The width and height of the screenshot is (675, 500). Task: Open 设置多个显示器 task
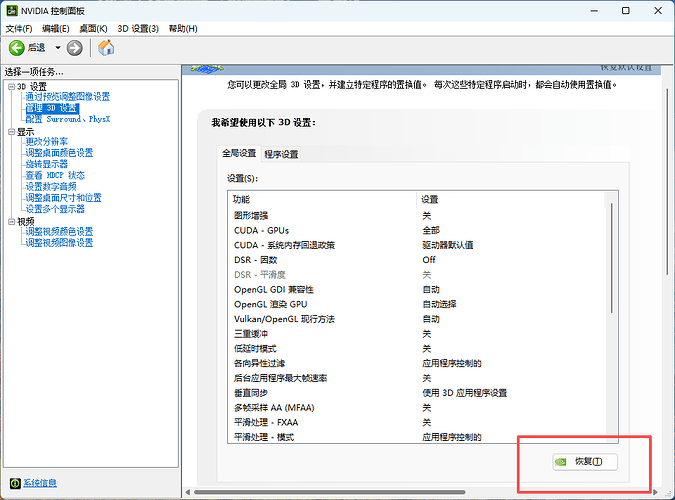tap(55, 209)
